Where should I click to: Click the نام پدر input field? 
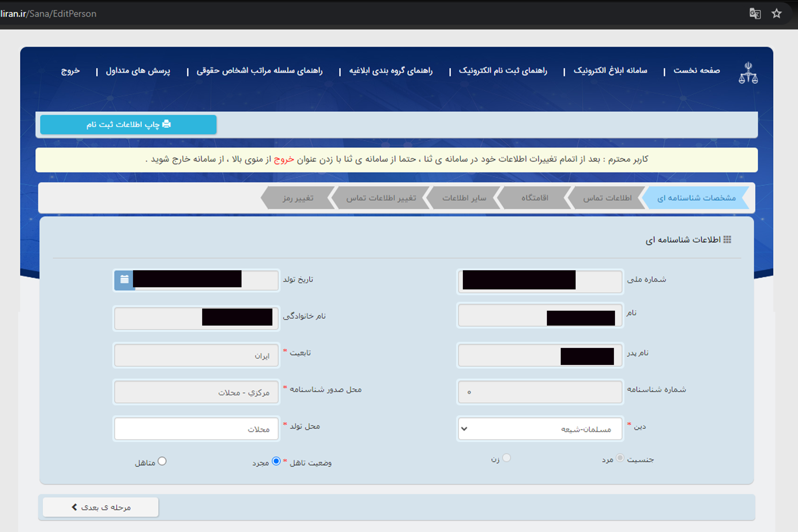click(x=540, y=355)
